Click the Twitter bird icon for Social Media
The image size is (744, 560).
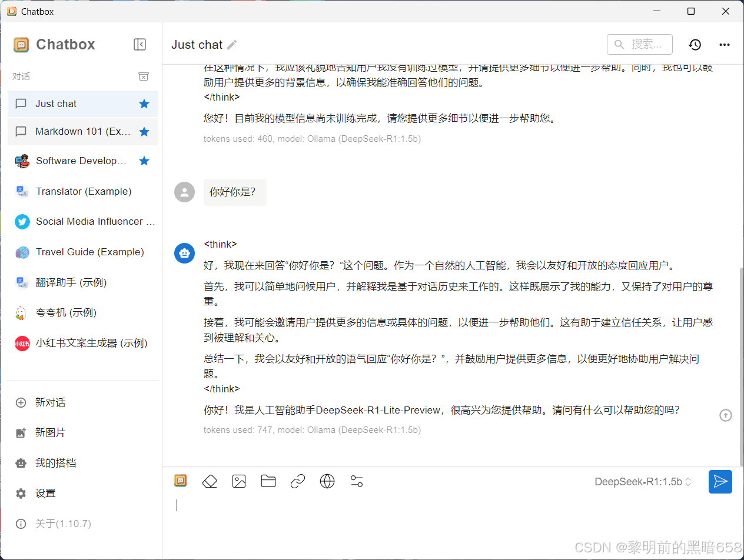tap(22, 222)
